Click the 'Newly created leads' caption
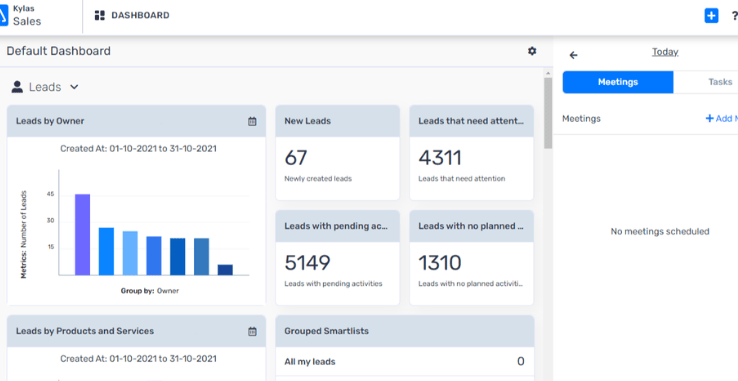 (318, 179)
